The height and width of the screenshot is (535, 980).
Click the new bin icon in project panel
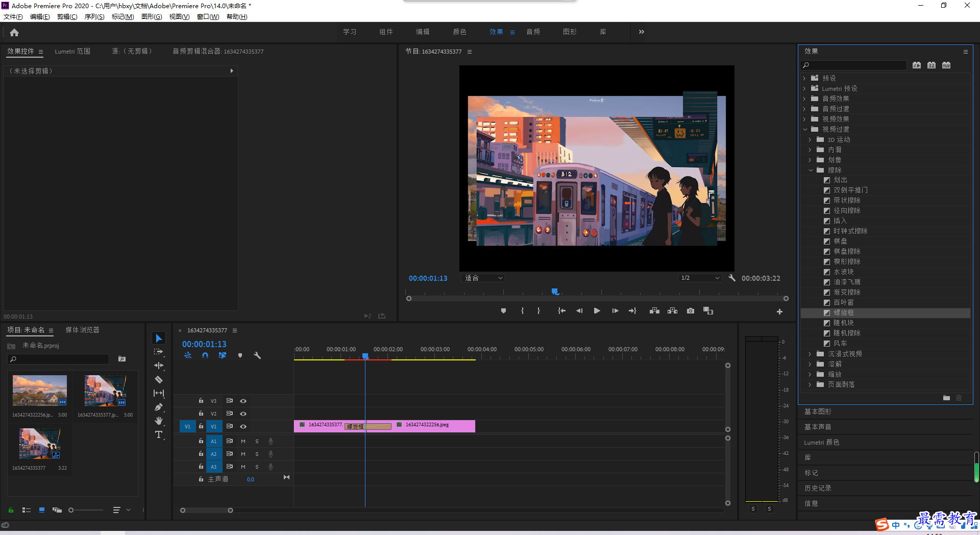[122, 359]
